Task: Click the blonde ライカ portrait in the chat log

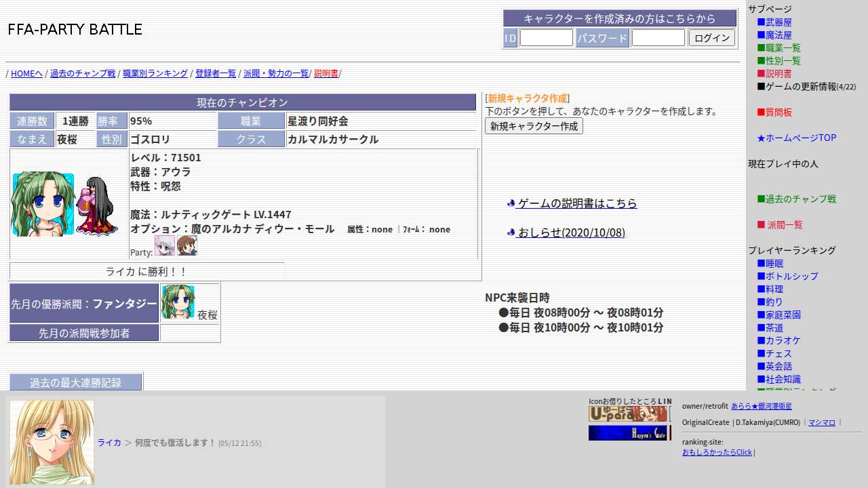Action: point(52,442)
